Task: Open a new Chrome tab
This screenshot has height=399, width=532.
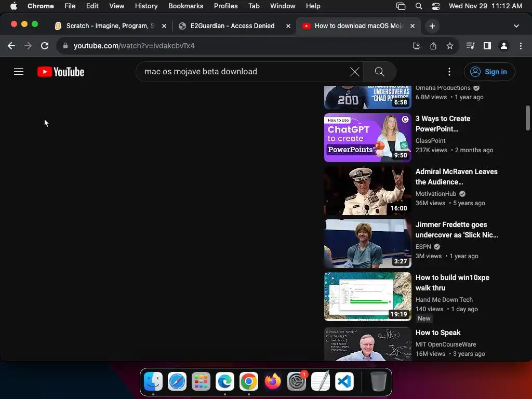Action: click(432, 26)
